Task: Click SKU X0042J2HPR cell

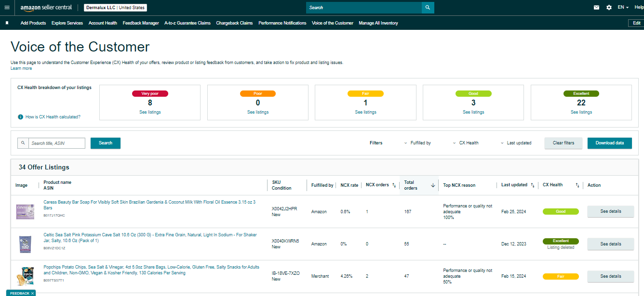Action: click(284, 209)
